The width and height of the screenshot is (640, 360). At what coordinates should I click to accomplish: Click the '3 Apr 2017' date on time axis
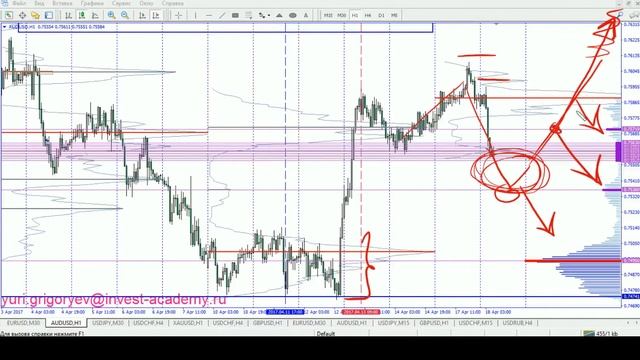(12, 312)
